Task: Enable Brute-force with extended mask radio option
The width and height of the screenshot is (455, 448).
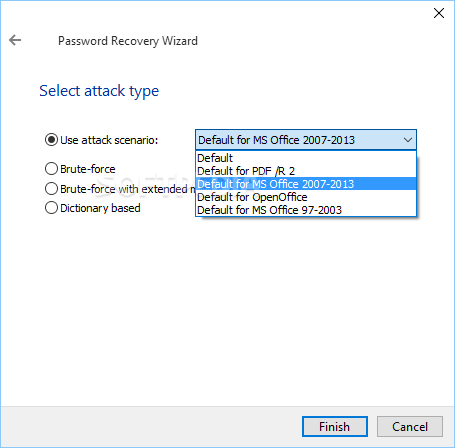Action: coord(51,189)
